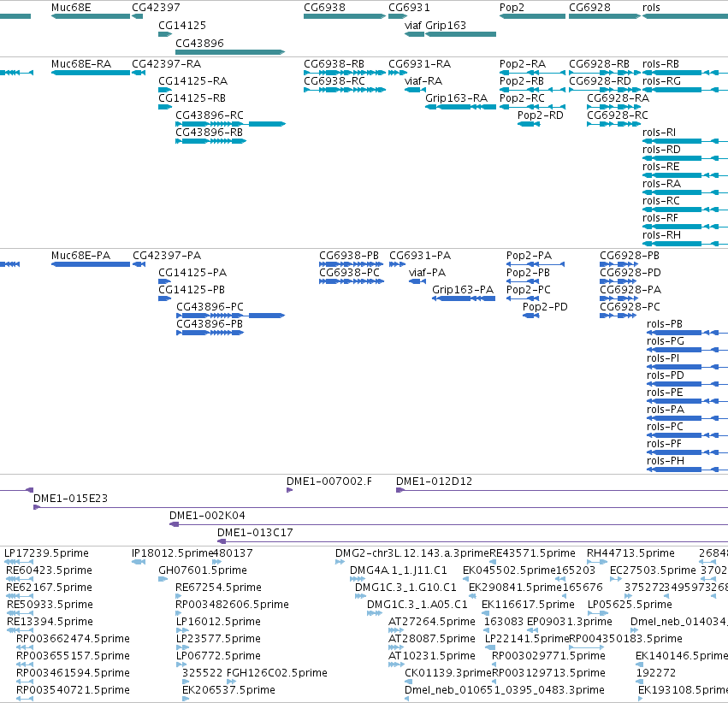The height and width of the screenshot is (703, 728).
Task: Select the rols gene label
Action: click(x=651, y=8)
